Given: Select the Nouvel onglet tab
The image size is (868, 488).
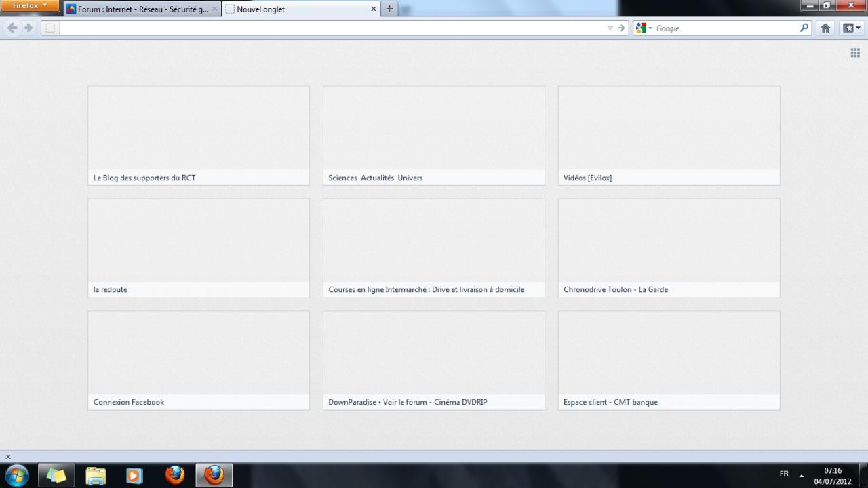Looking at the screenshot, I should (300, 9).
